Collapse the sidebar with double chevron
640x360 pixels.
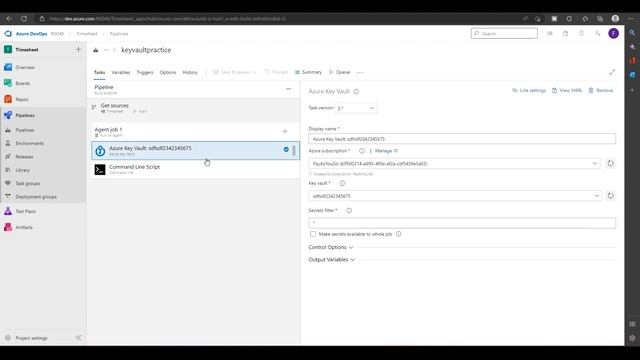click(78, 338)
